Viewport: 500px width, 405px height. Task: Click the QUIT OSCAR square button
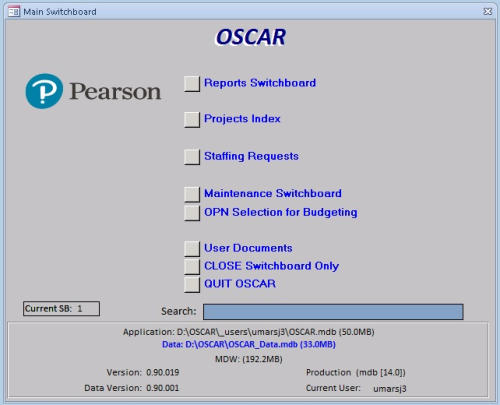point(192,285)
